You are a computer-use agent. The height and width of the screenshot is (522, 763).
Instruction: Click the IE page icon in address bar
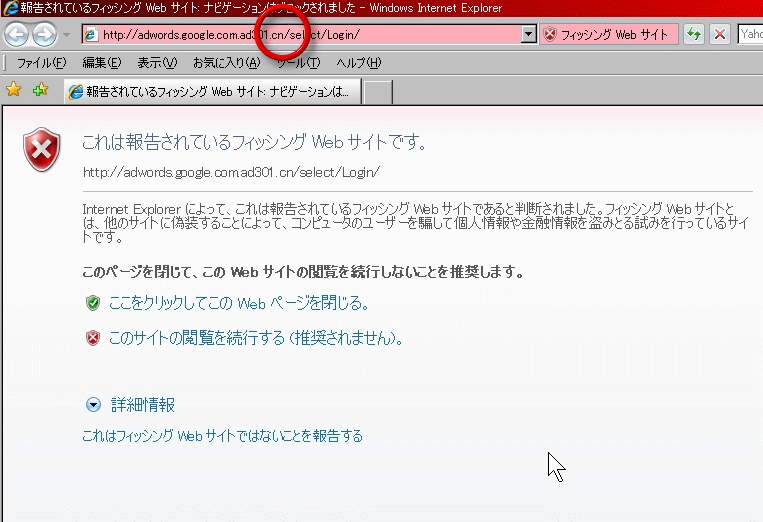point(91,35)
